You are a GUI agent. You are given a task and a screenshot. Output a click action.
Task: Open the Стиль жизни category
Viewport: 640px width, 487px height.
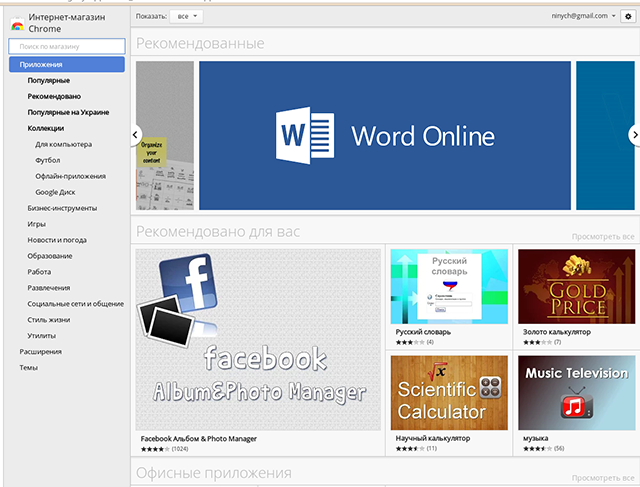point(49,320)
